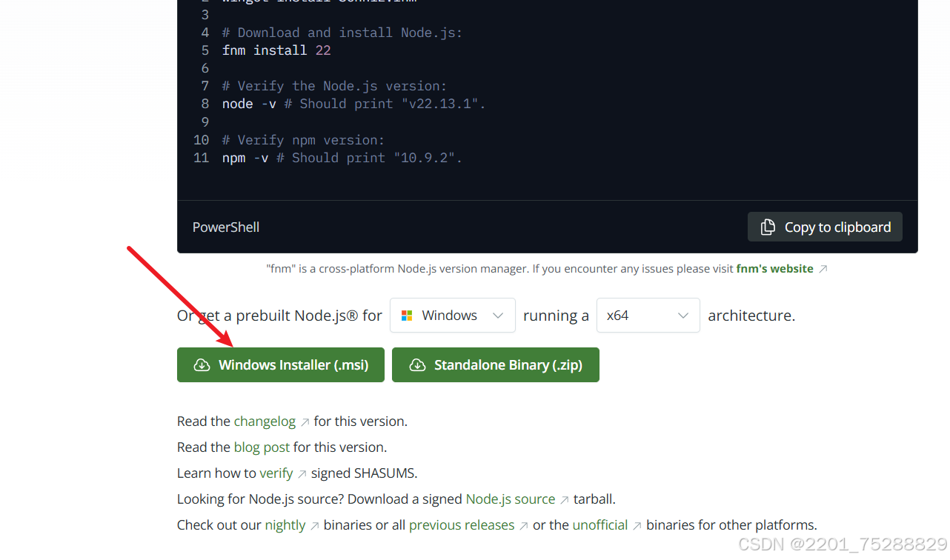The height and width of the screenshot is (560, 950).
Task: Click the external arrow icon beside unofficial
Action: (x=637, y=526)
